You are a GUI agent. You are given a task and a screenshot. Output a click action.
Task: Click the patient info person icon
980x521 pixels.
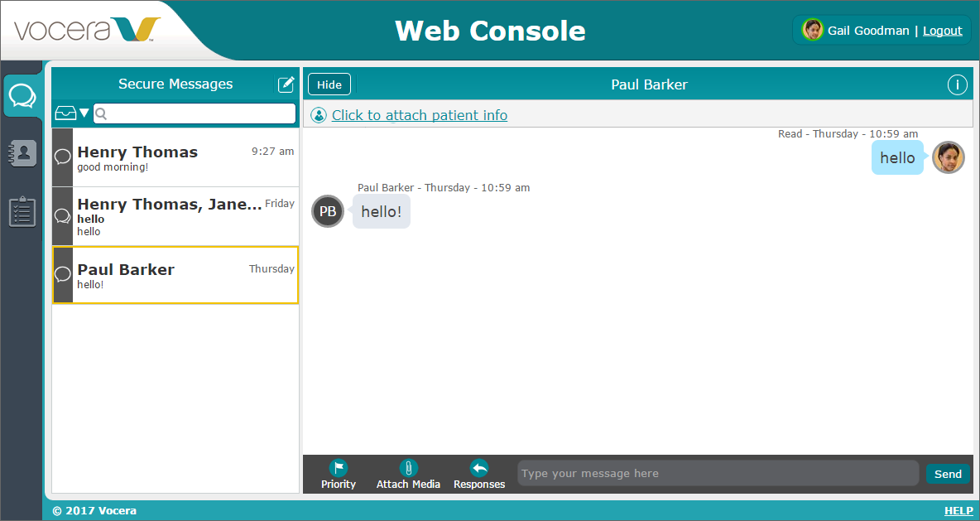(319, 115)
